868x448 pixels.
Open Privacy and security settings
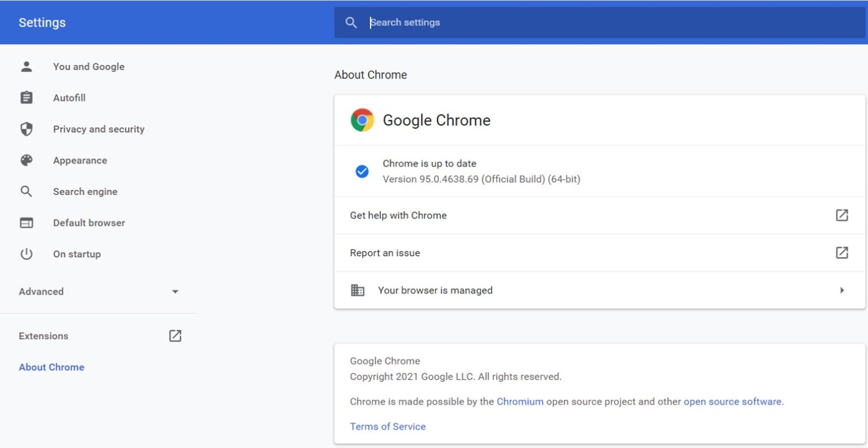[x=99, y=129]
